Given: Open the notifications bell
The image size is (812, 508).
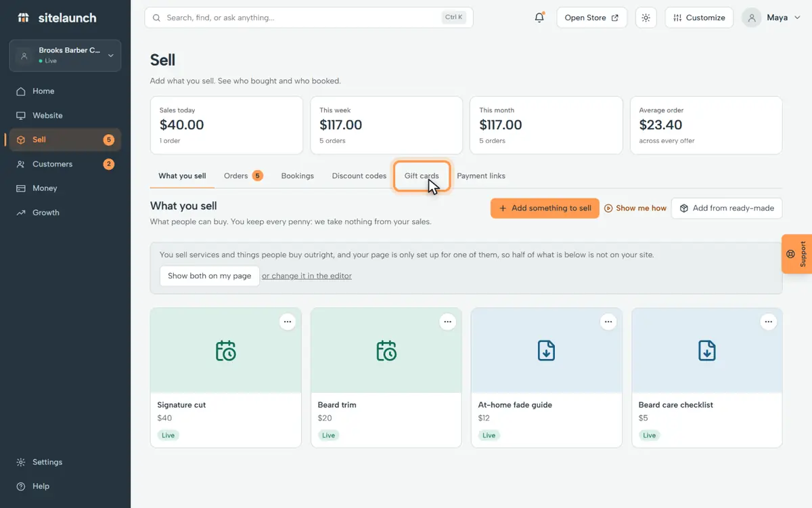Looking at the screenshot, I should [x=539, y=18].
